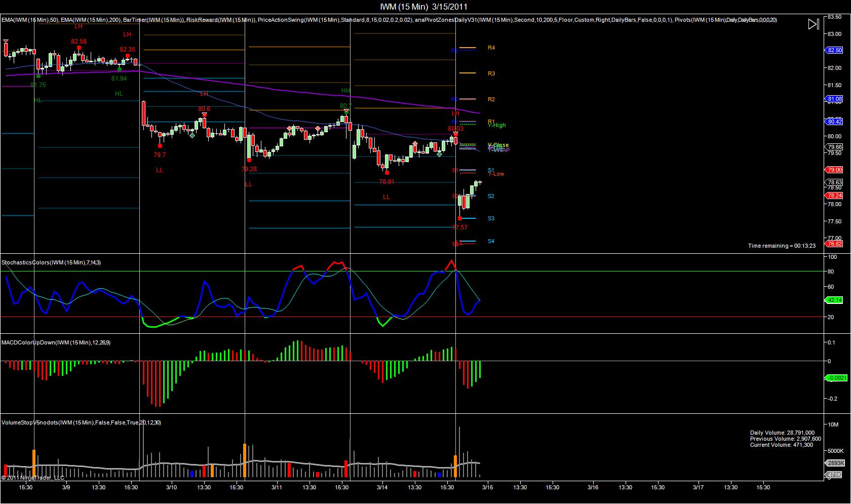The image size is (851, 504).
Task: Click the red swing dot above 77.57
Action: coord(459,218)
